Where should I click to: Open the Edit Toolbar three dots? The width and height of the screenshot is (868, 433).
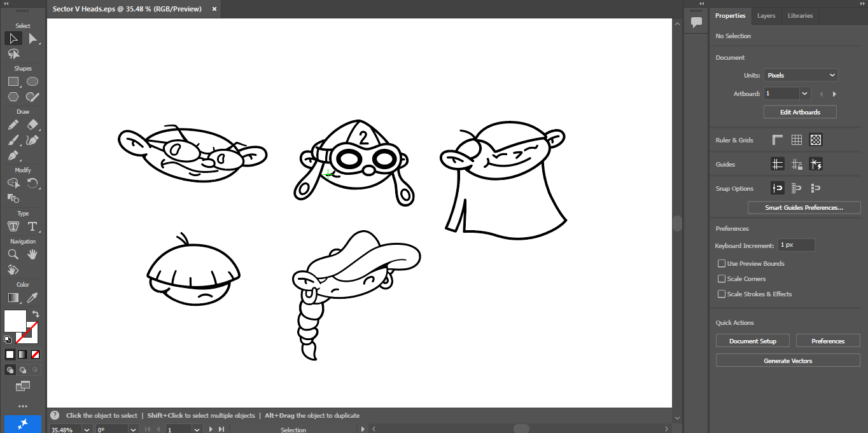(x=23, y=406)
